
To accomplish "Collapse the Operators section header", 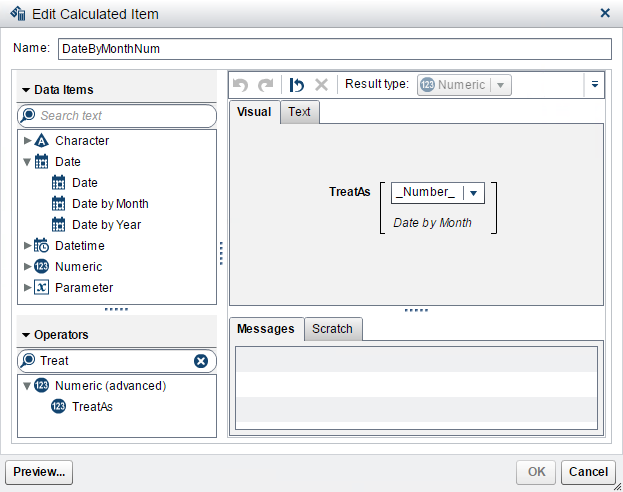I will tap(26, 335).
